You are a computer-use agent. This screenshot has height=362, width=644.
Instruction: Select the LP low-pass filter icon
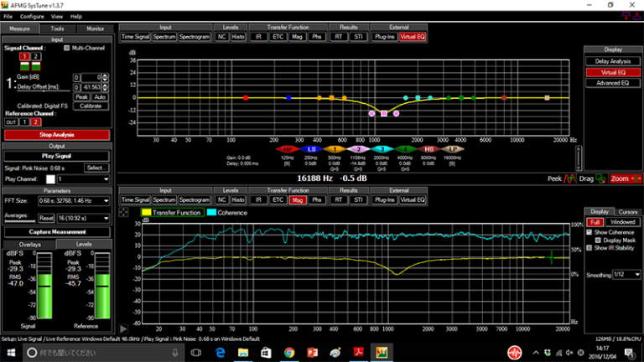(x=452, y=148)
